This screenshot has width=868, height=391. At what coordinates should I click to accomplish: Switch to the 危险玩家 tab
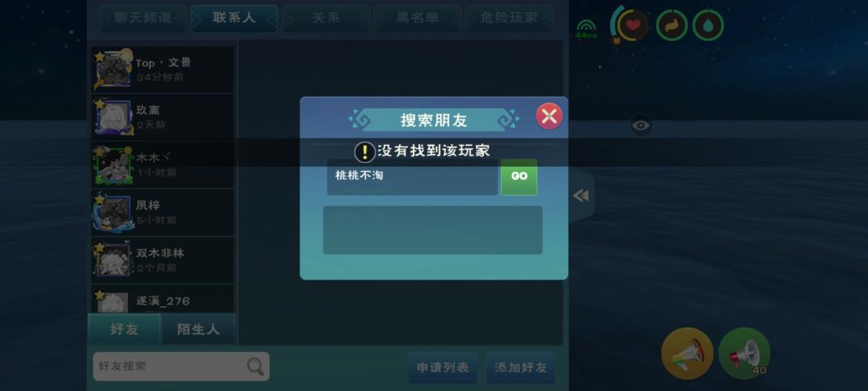509,18
